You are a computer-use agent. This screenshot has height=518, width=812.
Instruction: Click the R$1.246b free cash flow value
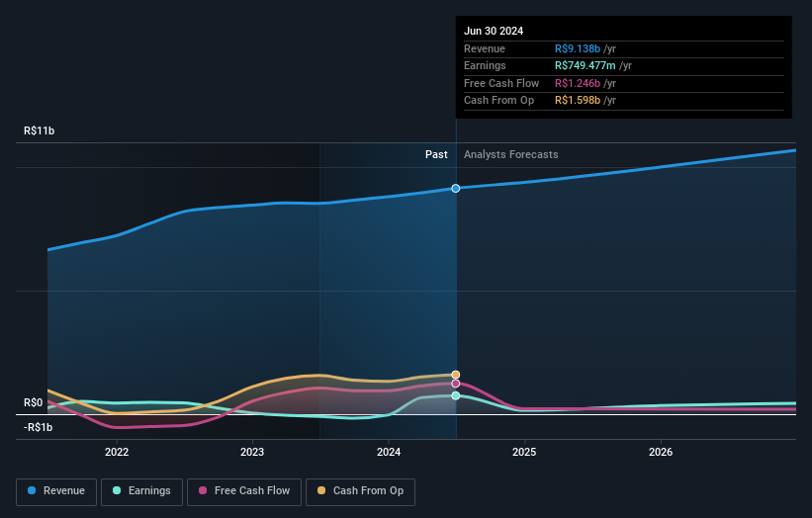pos(578,83)
